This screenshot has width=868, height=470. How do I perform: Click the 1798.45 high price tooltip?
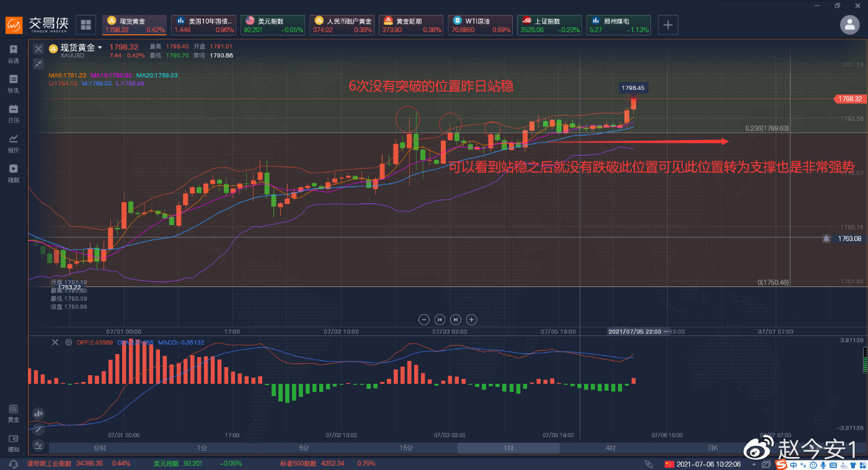click(633, 88)
